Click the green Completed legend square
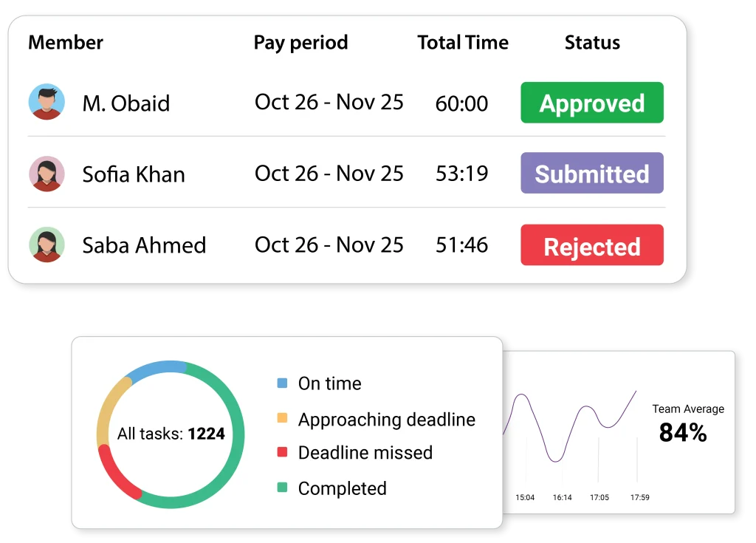 point(282,488)
